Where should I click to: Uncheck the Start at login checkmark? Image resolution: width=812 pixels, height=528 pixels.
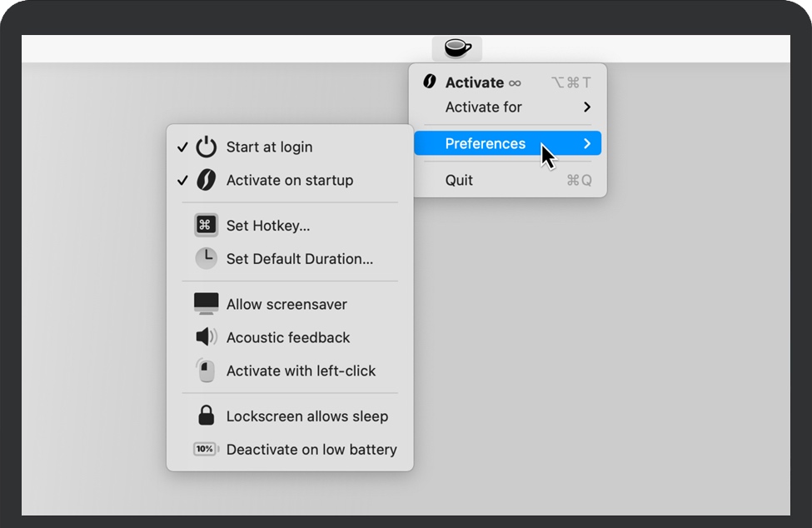(x=182, y=147)
